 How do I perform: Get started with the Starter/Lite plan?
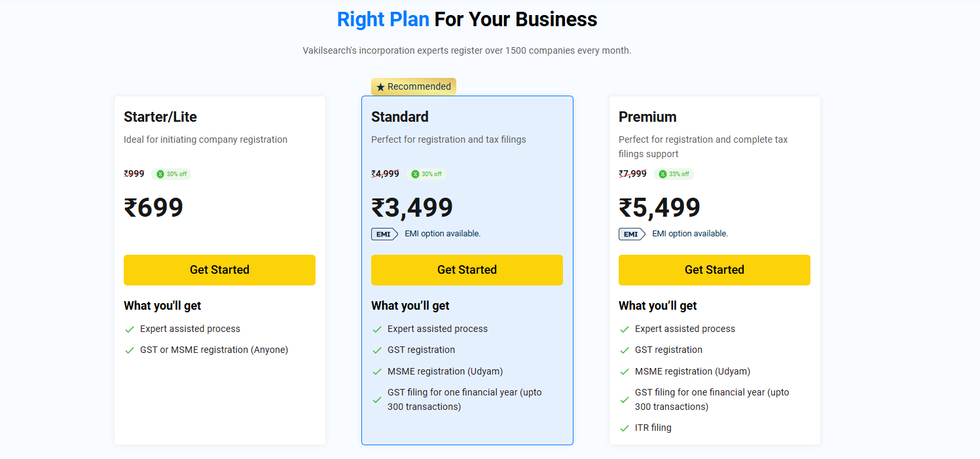[219, 270]
